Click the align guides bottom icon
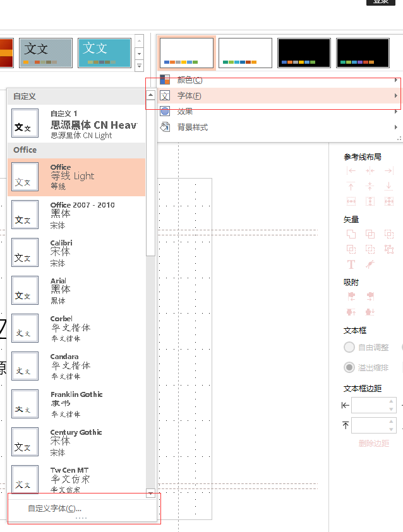This screenshot has width=403, height=532. (x=389, y=186)
